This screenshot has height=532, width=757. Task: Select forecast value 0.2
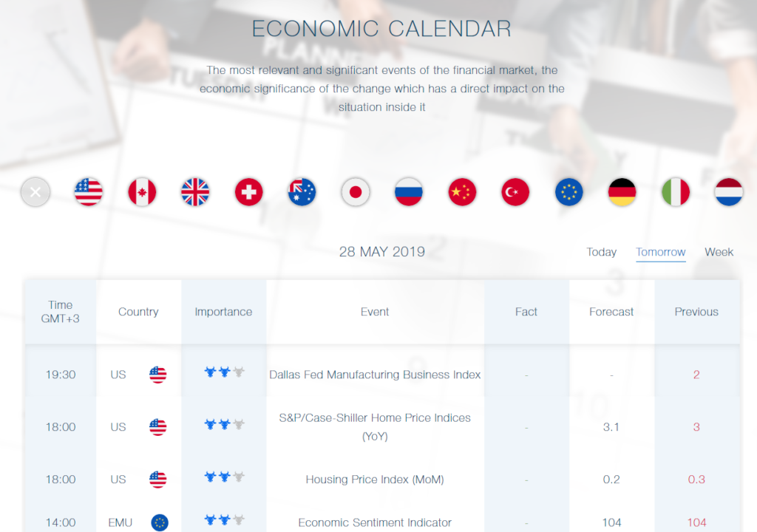[611, 480]
